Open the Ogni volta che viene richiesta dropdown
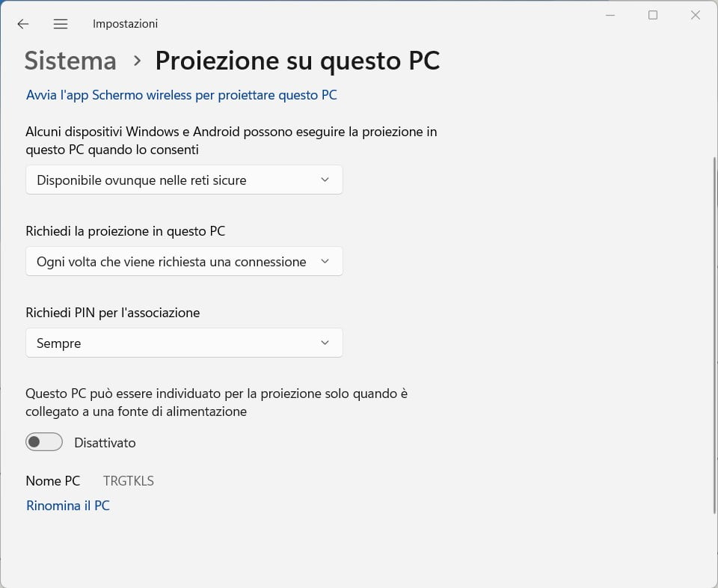This screenshot has height=588, width=718. coord(184,261)
